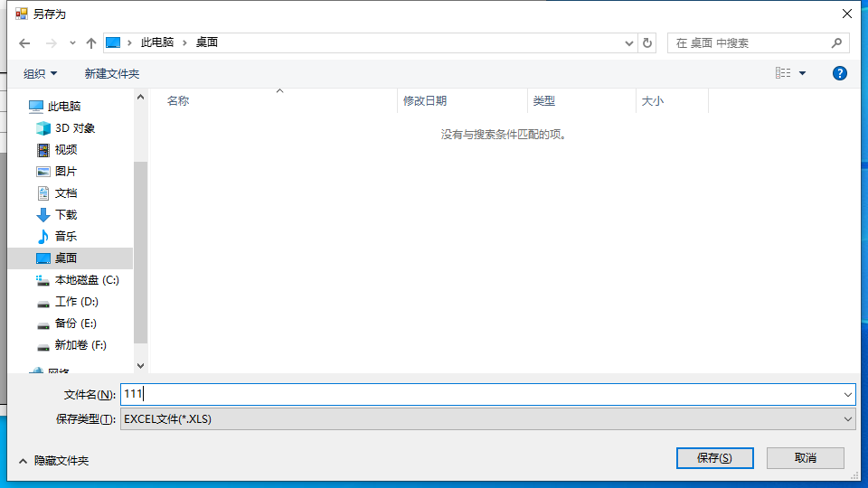Refresh the current folder view
This screenshot has height=488, width=868.
click(x=646, y=42)
